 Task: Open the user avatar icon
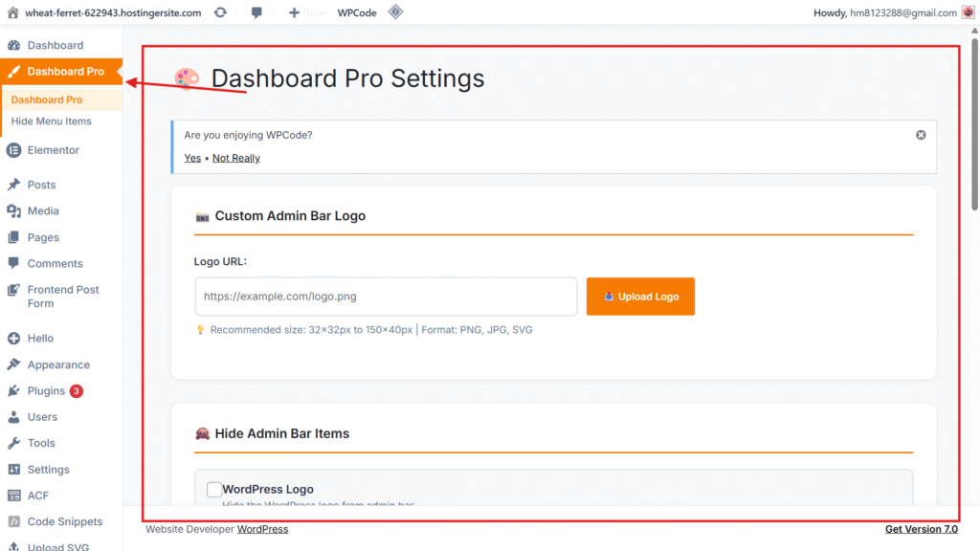click(969, 12)
